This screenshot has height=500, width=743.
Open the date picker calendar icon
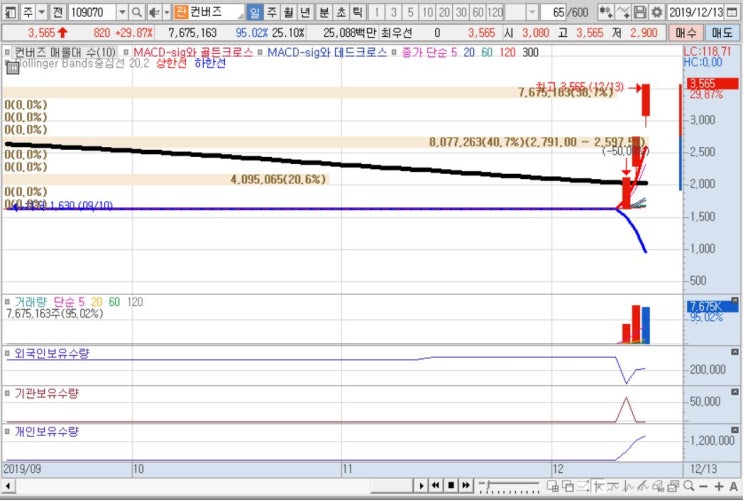732,12
